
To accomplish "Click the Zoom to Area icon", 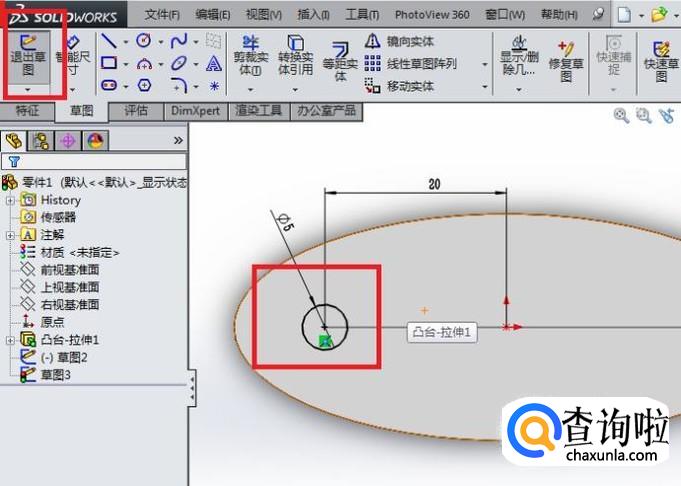I will (x=644, y=116).
